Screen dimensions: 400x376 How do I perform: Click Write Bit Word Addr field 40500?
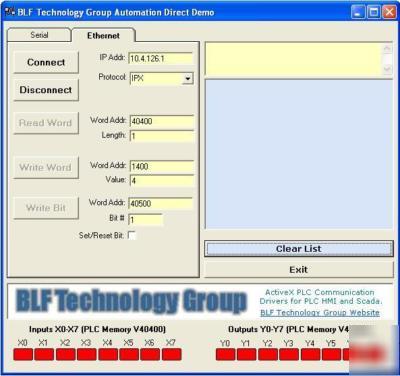[161, 203]
